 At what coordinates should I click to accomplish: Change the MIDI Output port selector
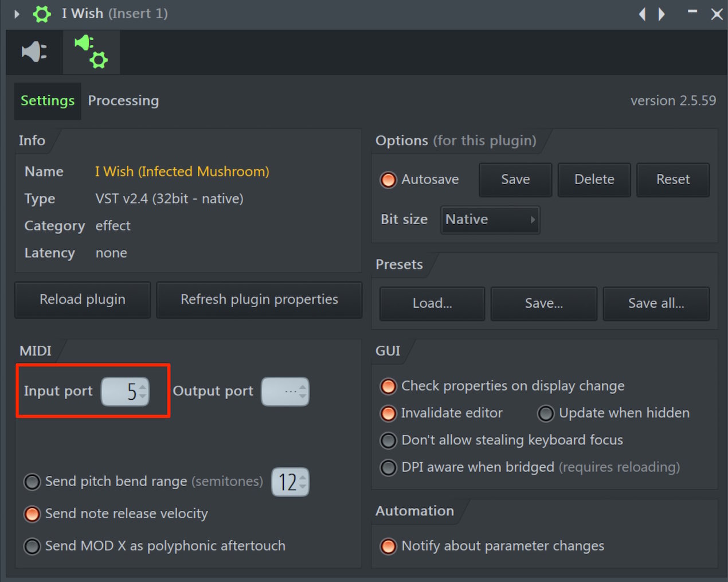pyautogui.click(x=285, y=392)
